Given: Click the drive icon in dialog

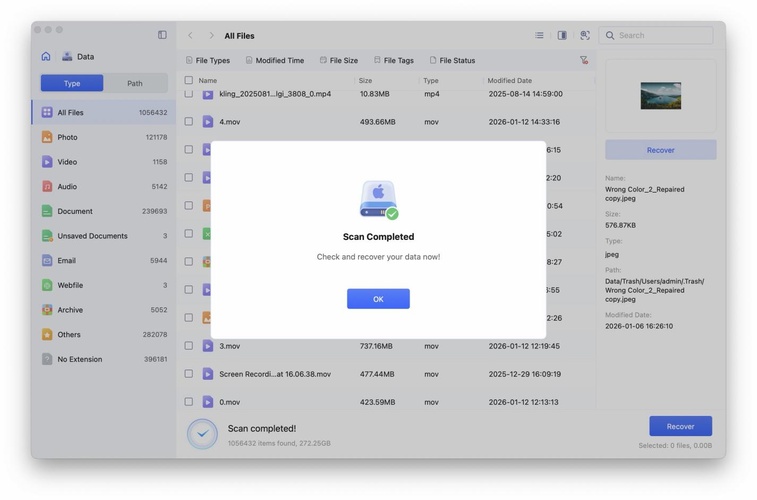Looking at the screenshot, I should [378, 199].
